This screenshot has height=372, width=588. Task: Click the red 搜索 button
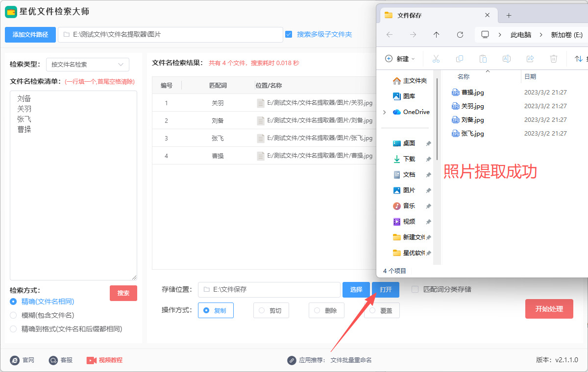[x=123, y=293]
